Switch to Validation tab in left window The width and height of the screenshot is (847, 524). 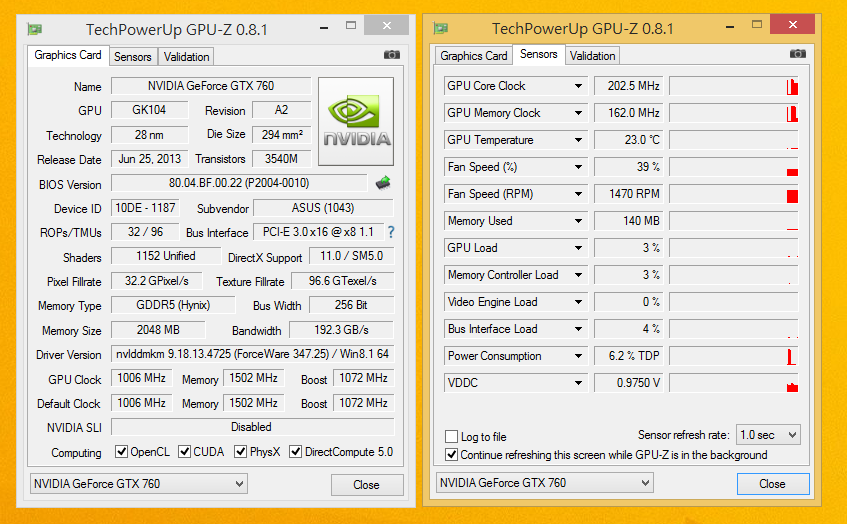[186, 57]
